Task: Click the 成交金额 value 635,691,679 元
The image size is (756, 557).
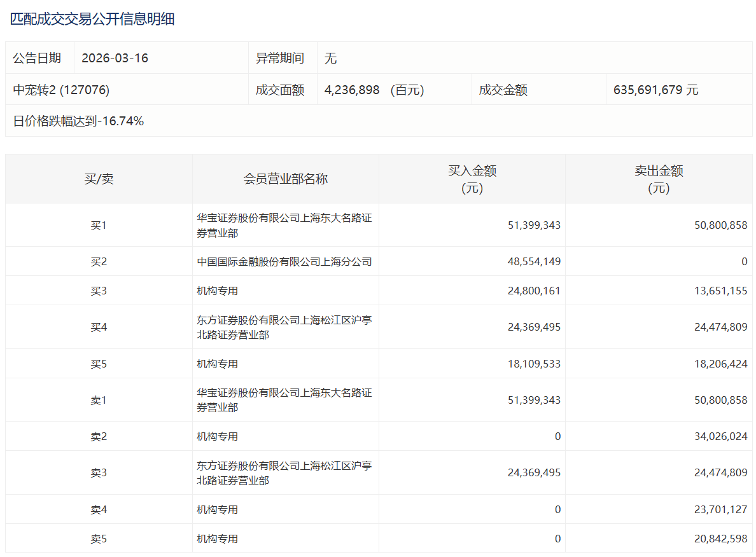Action: tap(655, 90)
